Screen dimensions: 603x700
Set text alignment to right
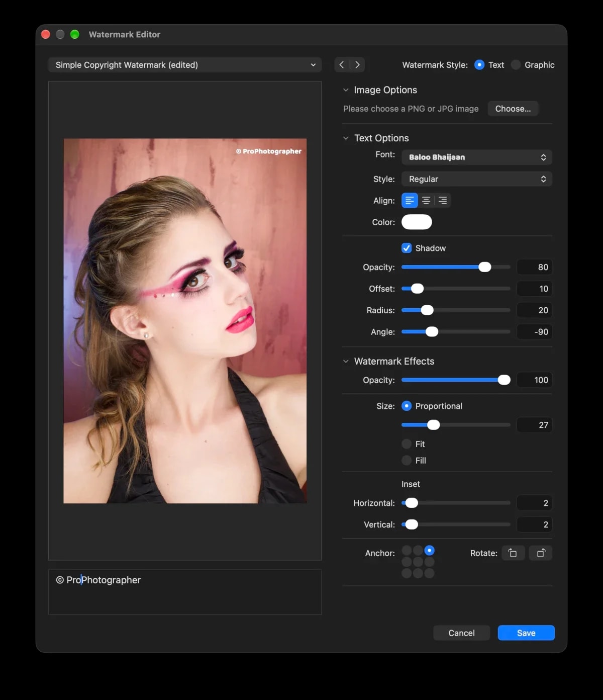[x=443, y=201]
